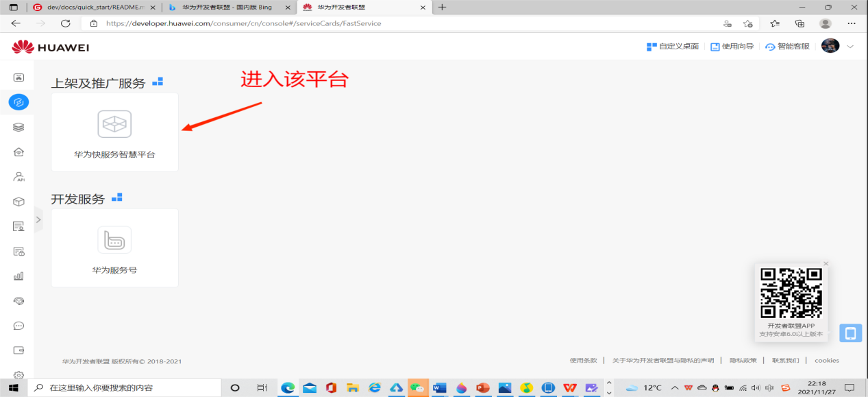Close the Bing search tab
Viewport: 868px width, 397px height.
tap(288, 7)
